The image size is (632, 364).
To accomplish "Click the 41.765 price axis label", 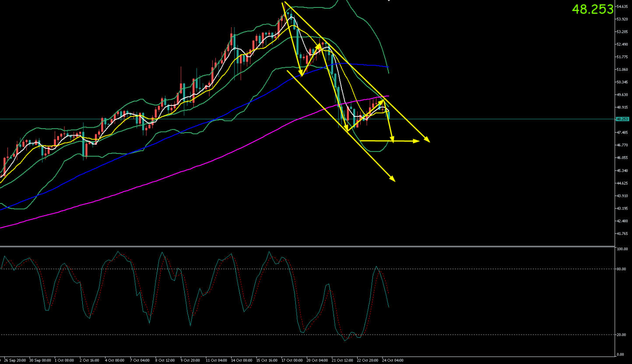I will point(622,234).
